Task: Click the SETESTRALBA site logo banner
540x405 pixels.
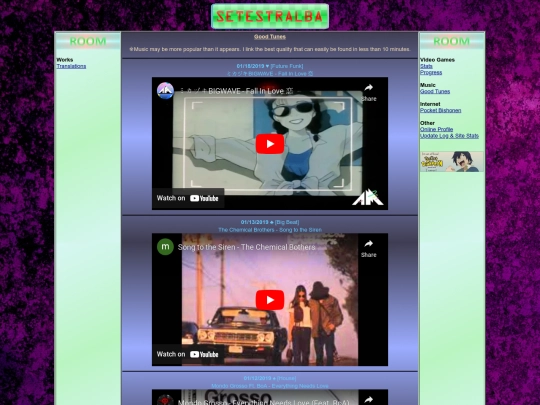Action: [x=270, y=16]
